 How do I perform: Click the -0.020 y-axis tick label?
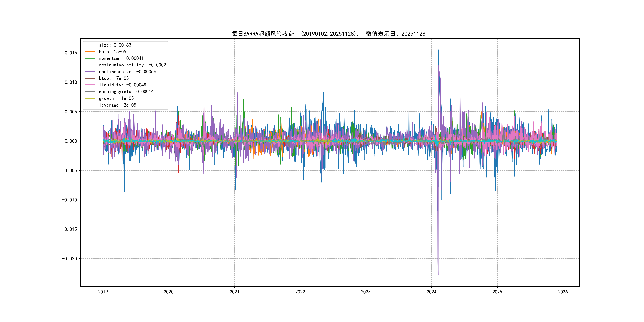tap(70, 259)
